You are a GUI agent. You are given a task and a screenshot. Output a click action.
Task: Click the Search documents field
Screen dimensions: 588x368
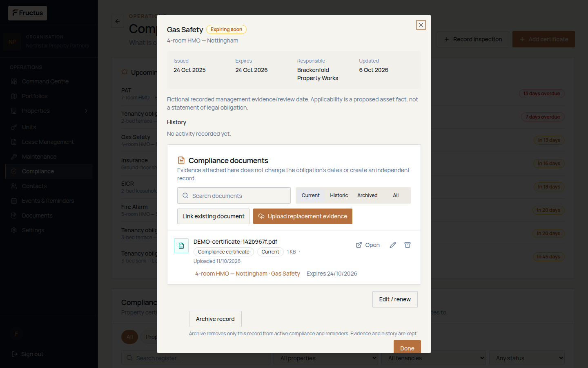tap(234, 195)
